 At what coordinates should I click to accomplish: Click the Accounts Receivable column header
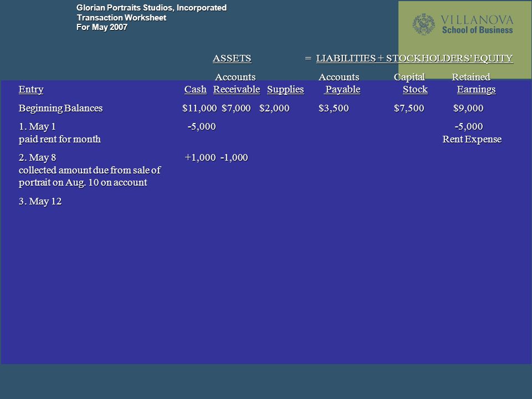click(237, 83)
